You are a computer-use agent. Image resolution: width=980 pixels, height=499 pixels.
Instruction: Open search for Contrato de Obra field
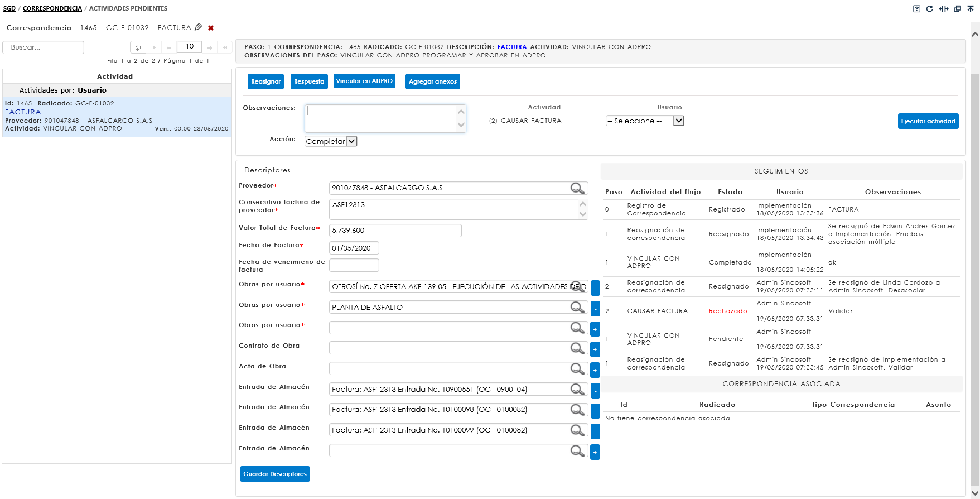(577, 348)
